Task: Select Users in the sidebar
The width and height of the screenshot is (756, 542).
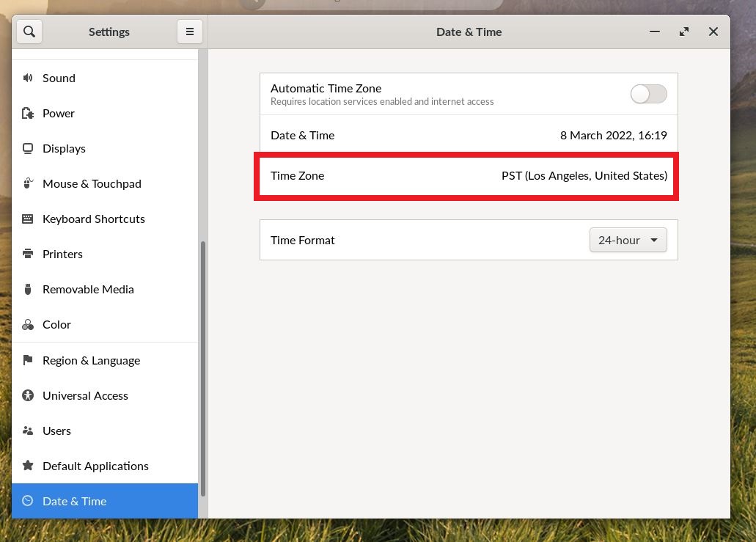Action: 105,431
